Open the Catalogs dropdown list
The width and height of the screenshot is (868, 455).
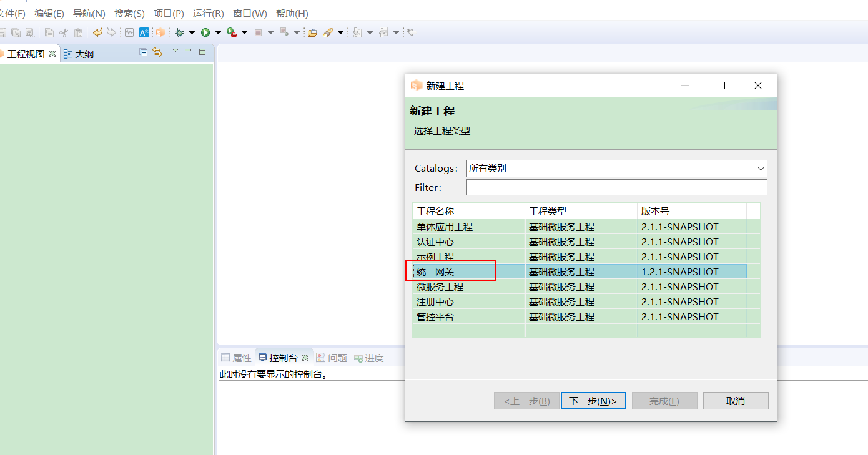[x=761, y=169]
